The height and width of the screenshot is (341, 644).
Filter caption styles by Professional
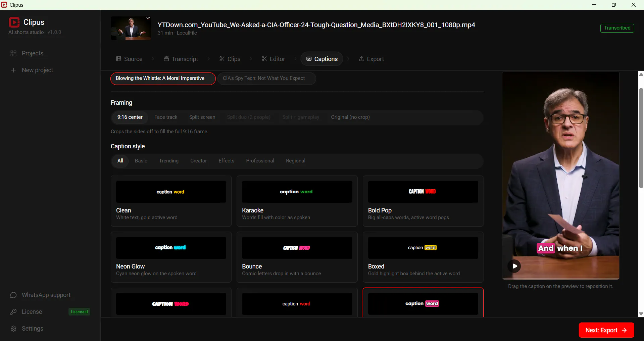coord(260,161)
